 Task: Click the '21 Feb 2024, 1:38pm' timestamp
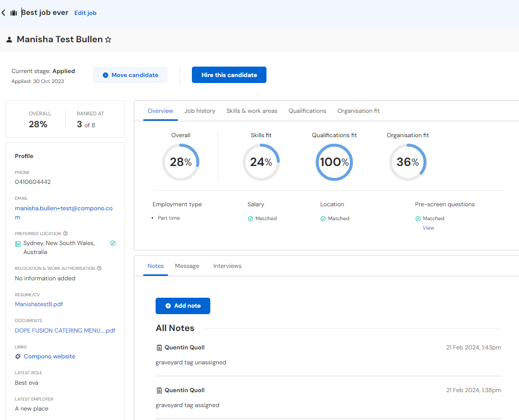point(474,390)
